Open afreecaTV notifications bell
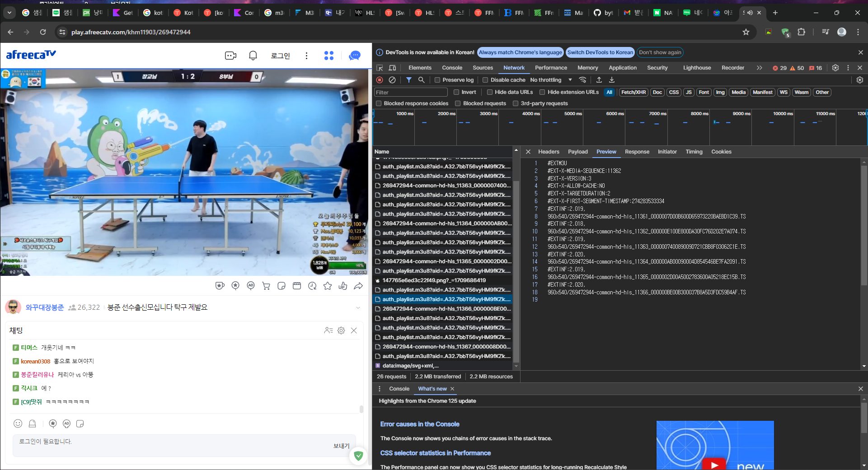Screen dimensions: 868x470 [253, 56]
